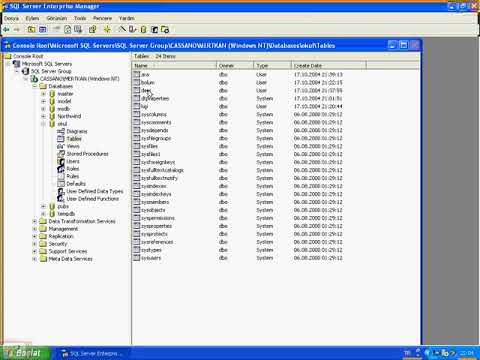Viewport: 480px width, 360px height.
Task: Click the User Defined Functions icon
Action: pos(61,199)
